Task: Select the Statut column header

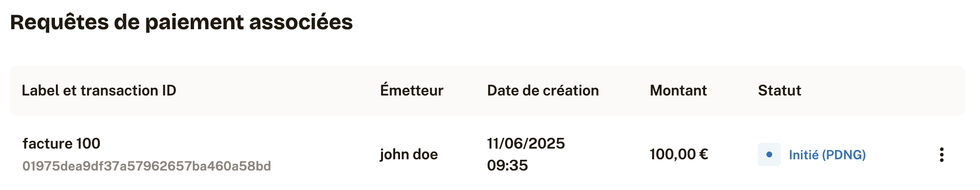Action: tap(780, 90)
